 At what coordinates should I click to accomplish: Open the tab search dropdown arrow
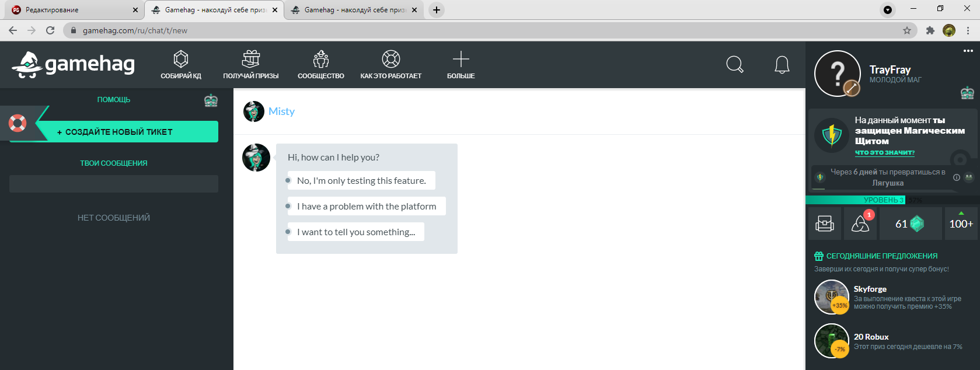(888, 10)
